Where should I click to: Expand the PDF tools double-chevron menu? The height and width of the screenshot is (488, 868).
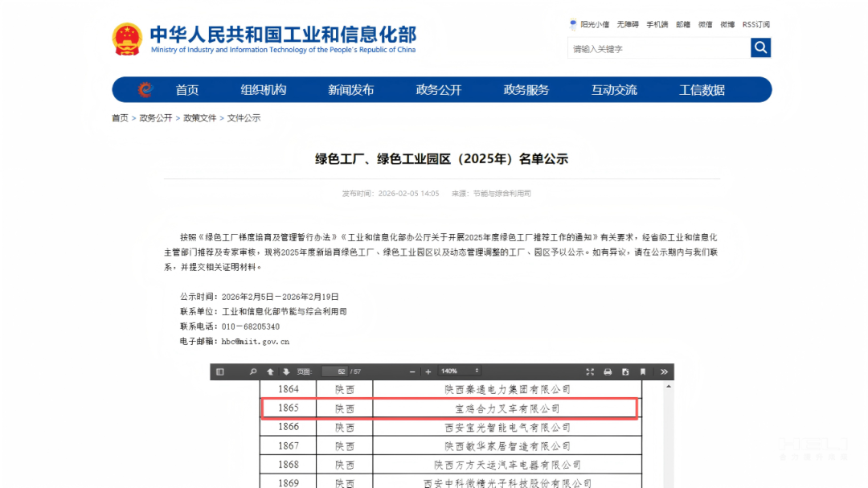[x=664, y=372]
